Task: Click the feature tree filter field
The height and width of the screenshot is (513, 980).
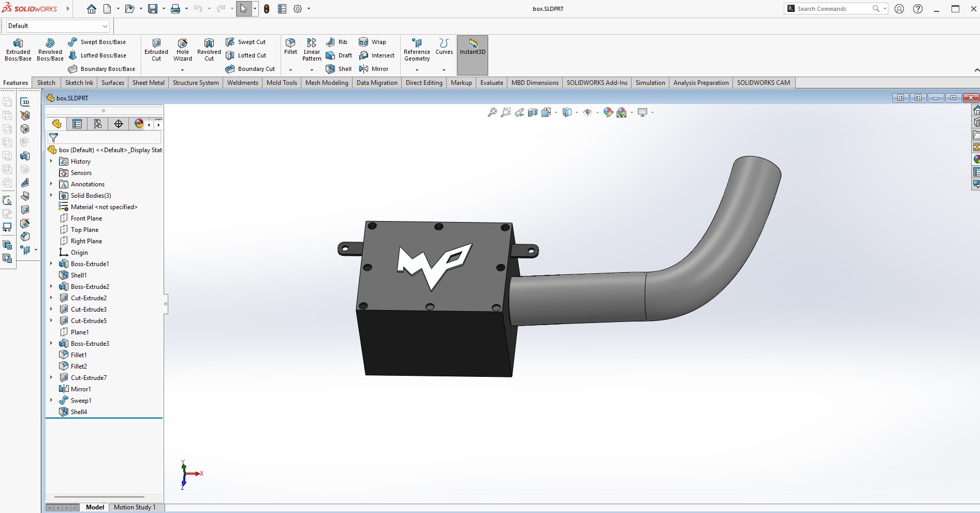Action: point(104,138)
